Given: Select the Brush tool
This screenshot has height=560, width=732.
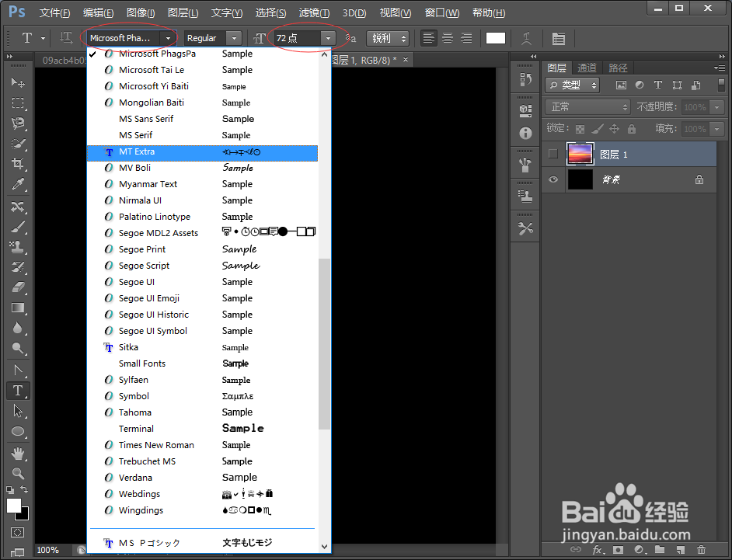Looking at the screenshot, I should [18, 227].
